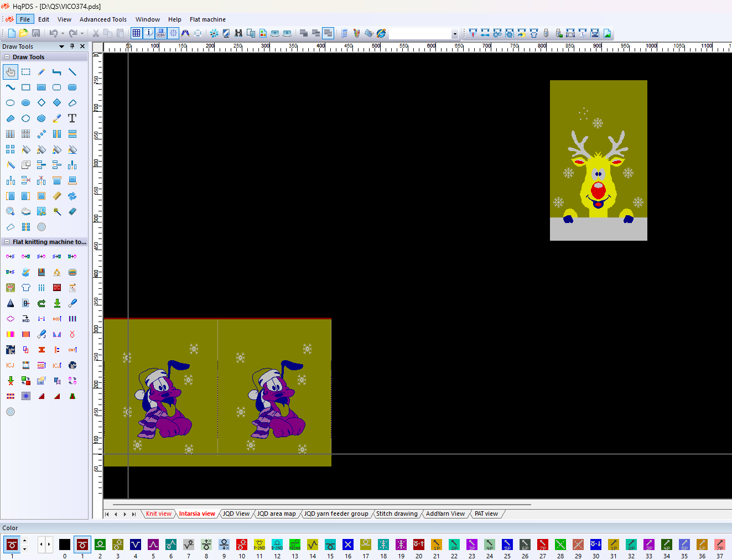Click the reindeer pattern on canvas
Screen dimensions: 732x560
(598, 160)
